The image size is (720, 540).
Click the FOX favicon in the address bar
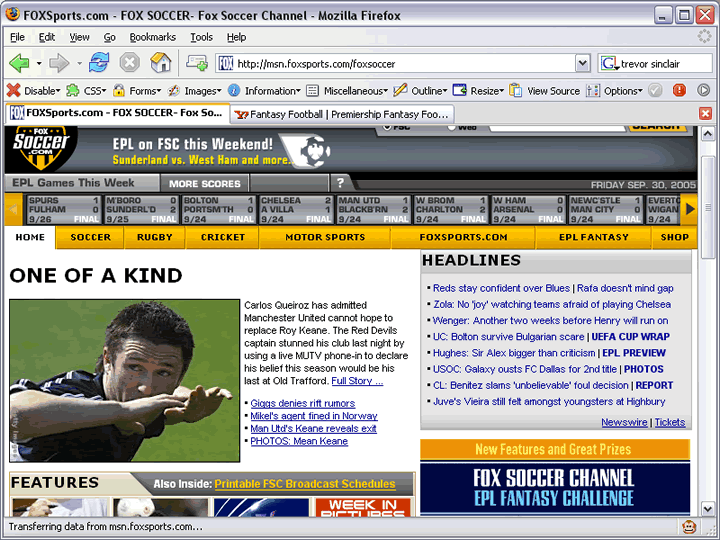click(225, 63)
